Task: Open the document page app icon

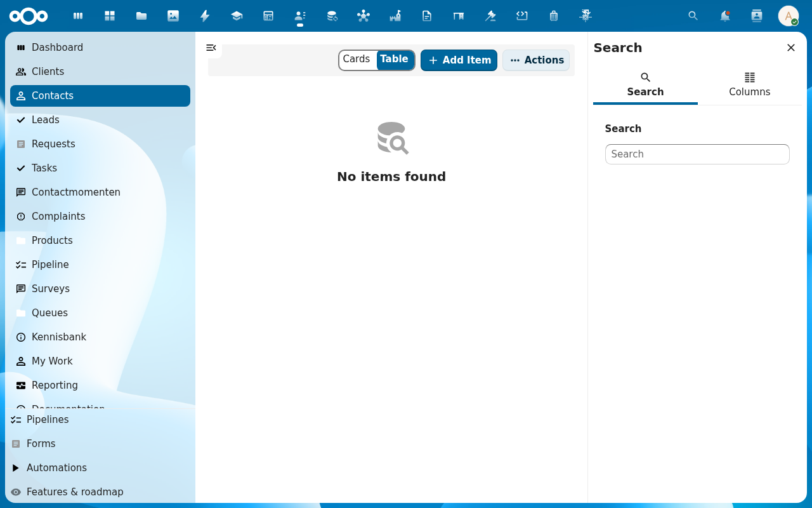Action: (x=427, y=16)
